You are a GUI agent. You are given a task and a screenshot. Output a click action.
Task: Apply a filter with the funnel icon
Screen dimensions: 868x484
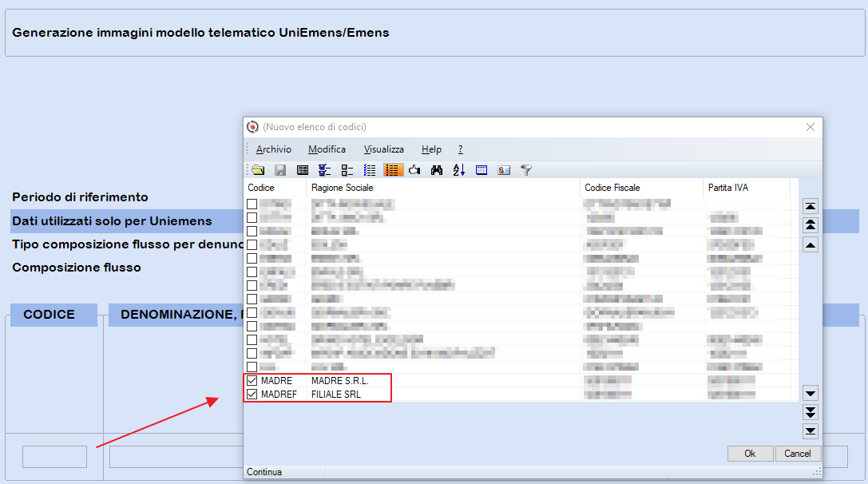pyautogui.click(x=526, y=170)
